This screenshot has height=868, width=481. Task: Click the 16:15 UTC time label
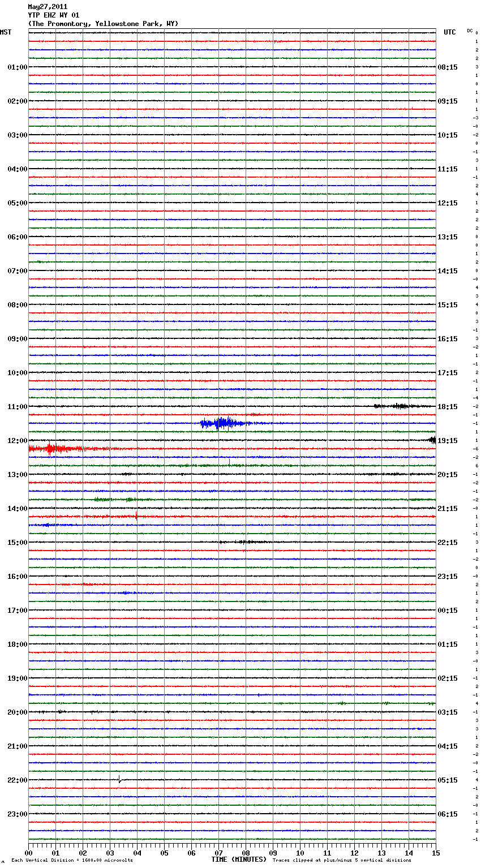tap(448, 339)
